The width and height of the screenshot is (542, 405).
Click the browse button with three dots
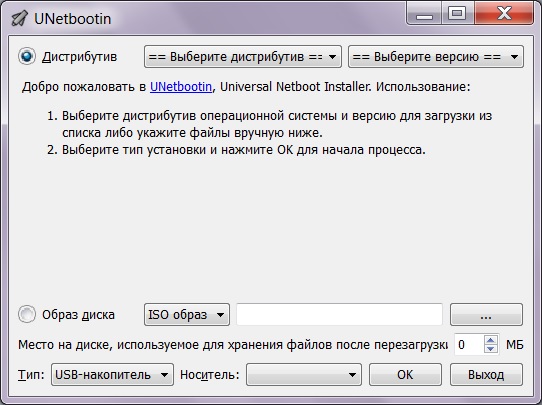pyautogui.click(x=486, y=314)
